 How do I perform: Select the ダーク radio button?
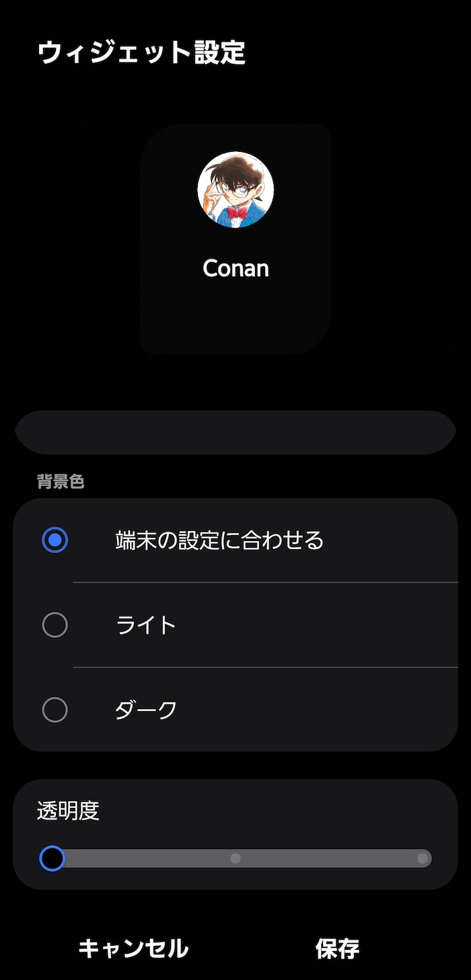pos(55,710)
